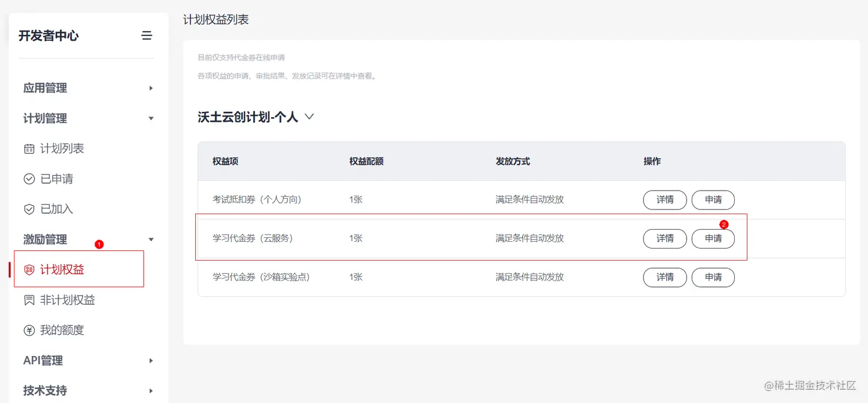Click the shield icon beside 已加入
Image resolution: width=868 pixels, height=403 pixels.
(x=29, y=209)
